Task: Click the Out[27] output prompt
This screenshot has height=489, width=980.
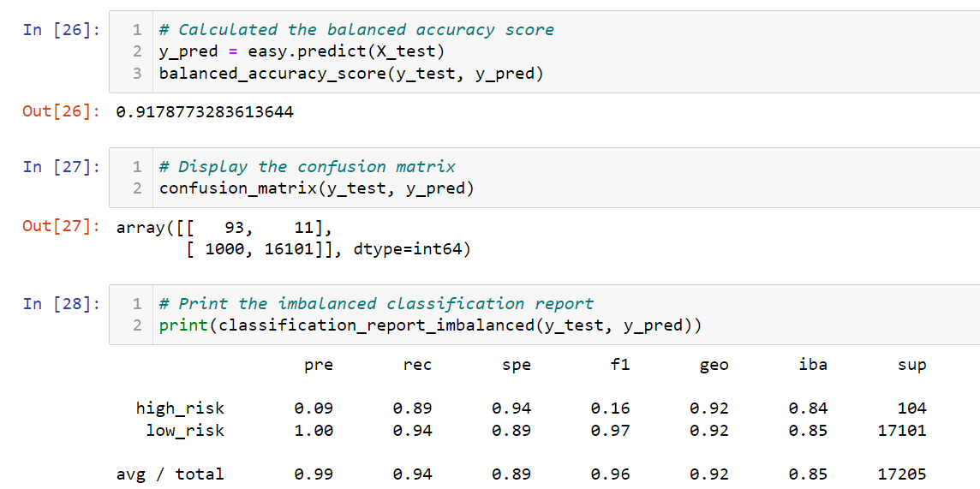Action: [x=61, y=227]
